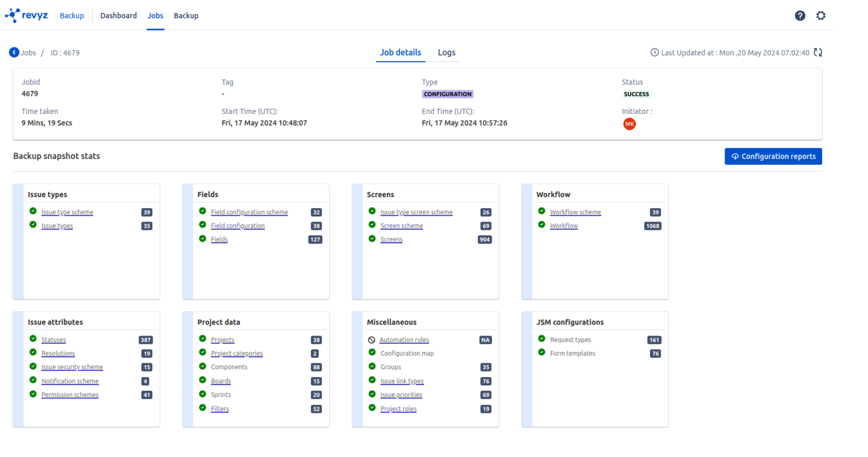The width and height of the screenshot is (868, 457).
Task: Open the Field configuration scheme link
Action: (x=249, y=212)
